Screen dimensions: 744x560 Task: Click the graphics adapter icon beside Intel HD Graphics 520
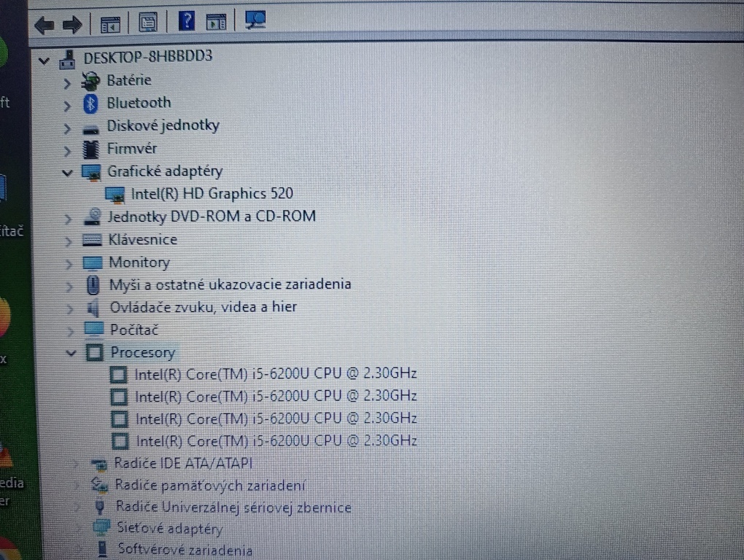(115, 195)
